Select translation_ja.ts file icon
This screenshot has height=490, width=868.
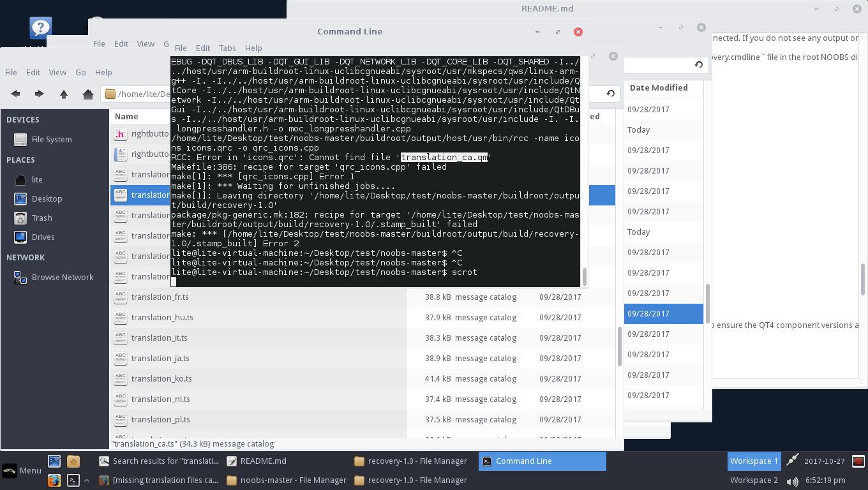(120, 358)
